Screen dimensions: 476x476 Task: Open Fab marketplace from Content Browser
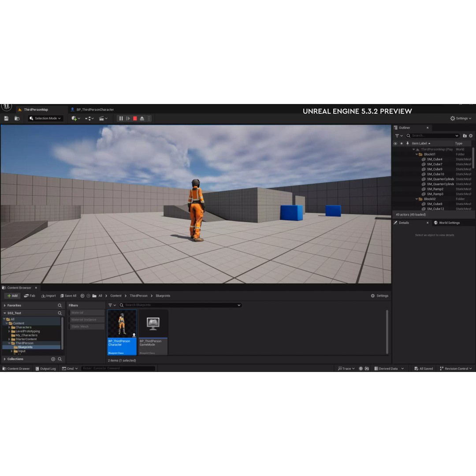(30, 296)
